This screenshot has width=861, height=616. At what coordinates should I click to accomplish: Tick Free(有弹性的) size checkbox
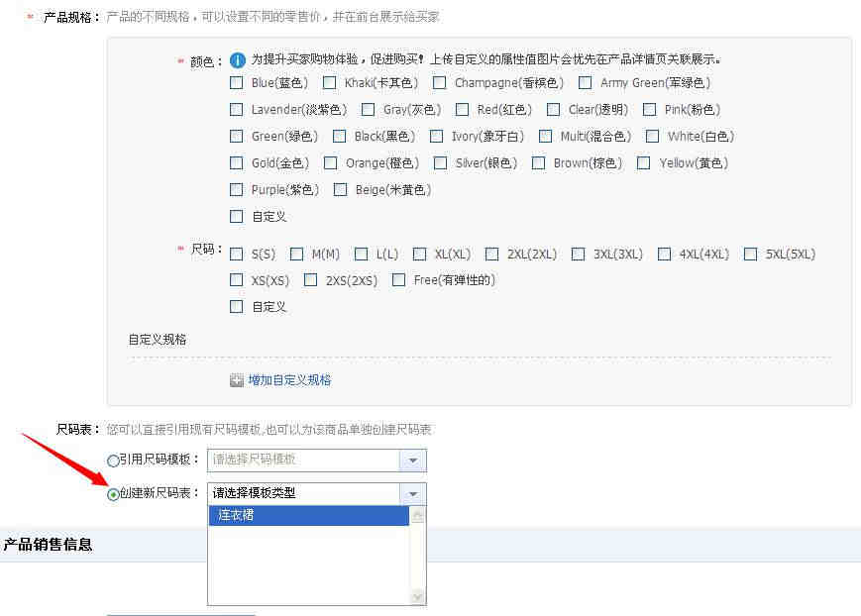coord(399,280)
